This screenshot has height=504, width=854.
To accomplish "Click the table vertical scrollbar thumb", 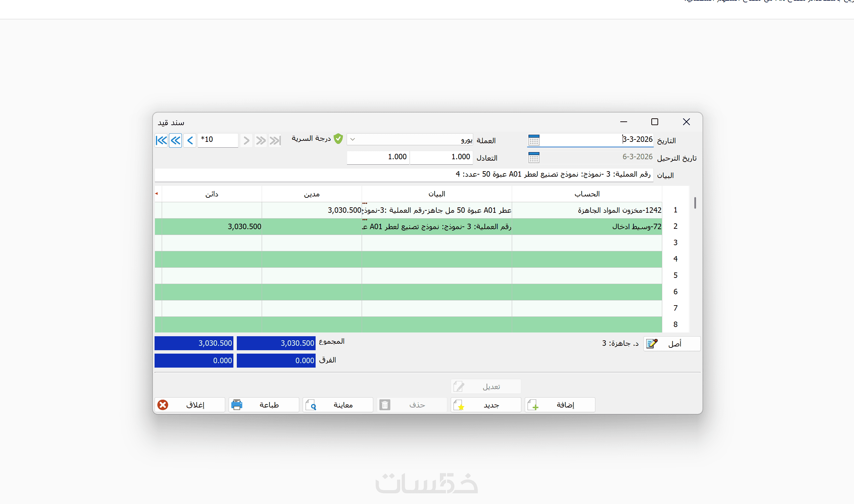I will tap(695, 203).
